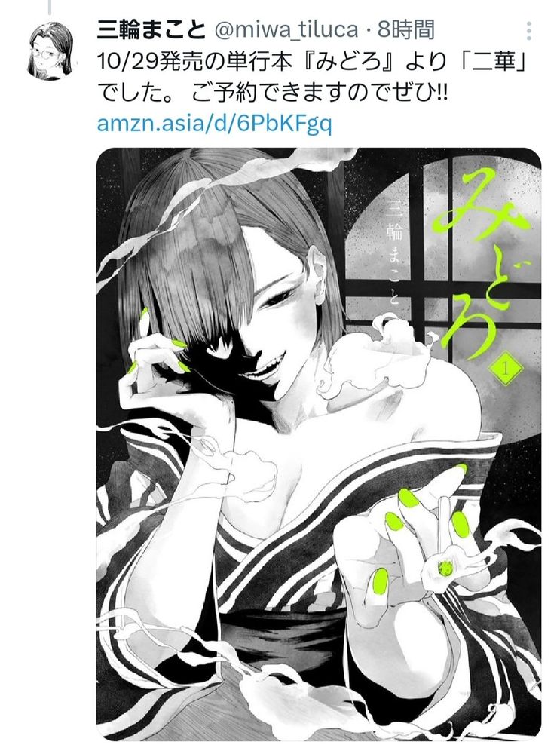Image resolution: width=560 pixels, height=754 pixels.
Task: Click the 三輪まこと profile avatar
Action: (x=52, y=50)
